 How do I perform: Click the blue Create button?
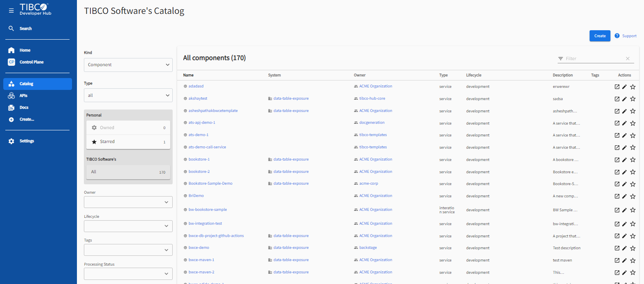[x=600, y=36]
